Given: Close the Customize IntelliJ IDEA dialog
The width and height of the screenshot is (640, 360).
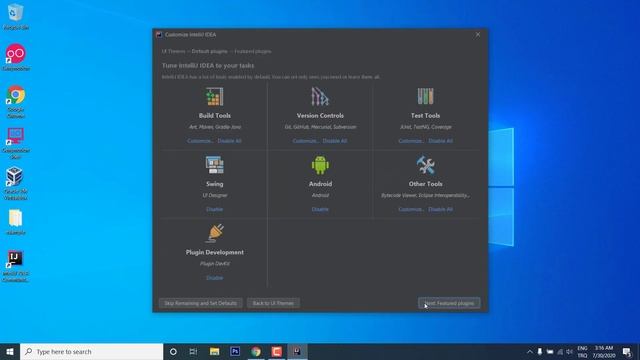Looking at the screenshot, I should coord(478,35).
